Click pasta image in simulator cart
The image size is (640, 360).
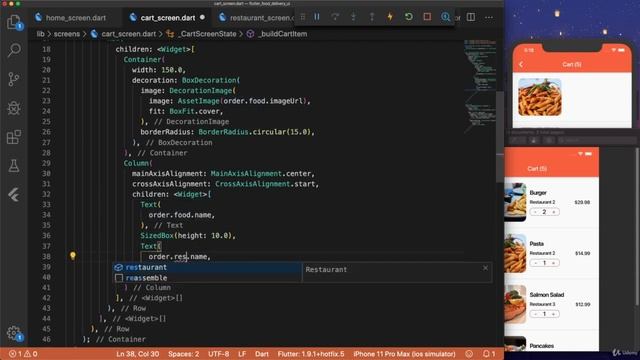(540, 97)
